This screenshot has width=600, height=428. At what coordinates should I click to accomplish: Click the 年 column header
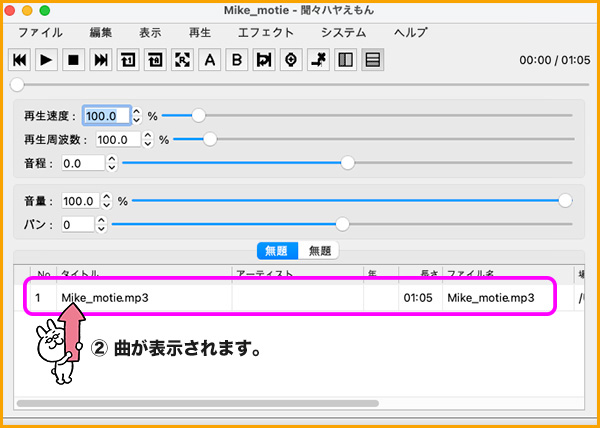click(381, 273)
